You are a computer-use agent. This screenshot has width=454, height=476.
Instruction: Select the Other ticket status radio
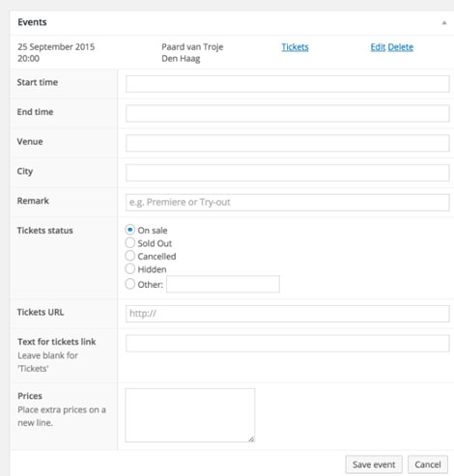click(129, 284)
